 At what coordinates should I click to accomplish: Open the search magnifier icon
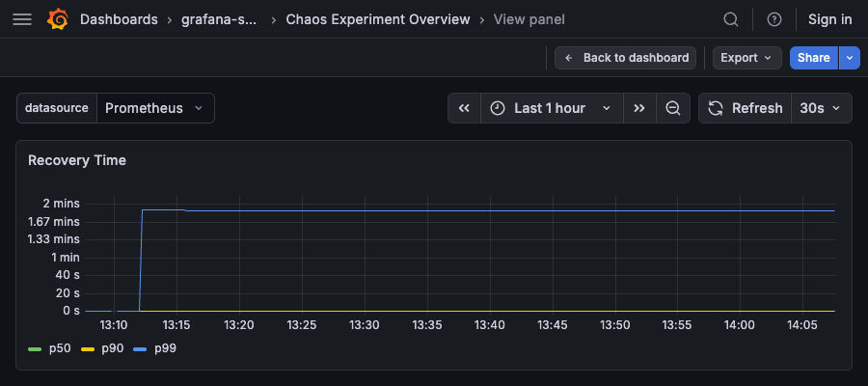[731, 19]
